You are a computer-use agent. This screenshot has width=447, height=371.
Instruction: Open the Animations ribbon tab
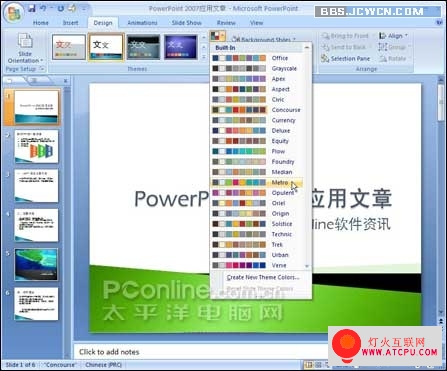click(142, 23)
